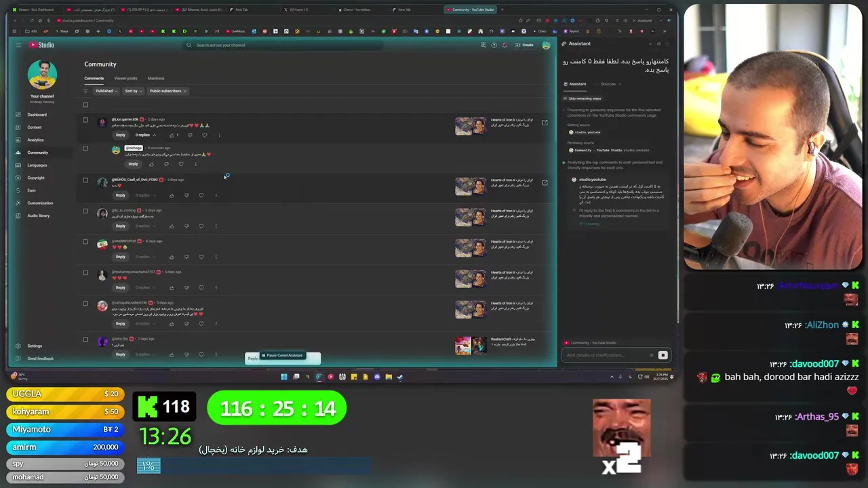The height and width of the screenshot is (488, 868).
Task: Like the @Lion.gamer comment
Action: [x=172, y=135]
